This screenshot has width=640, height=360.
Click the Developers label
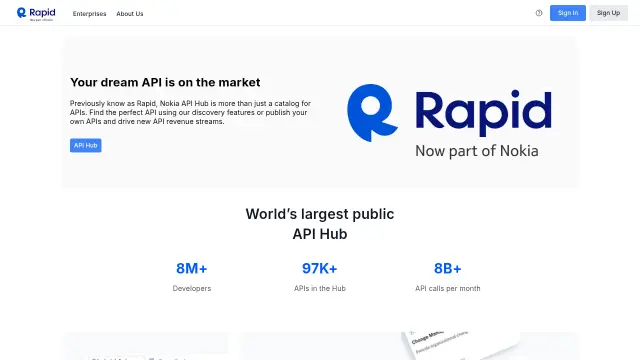coord(191,288)
